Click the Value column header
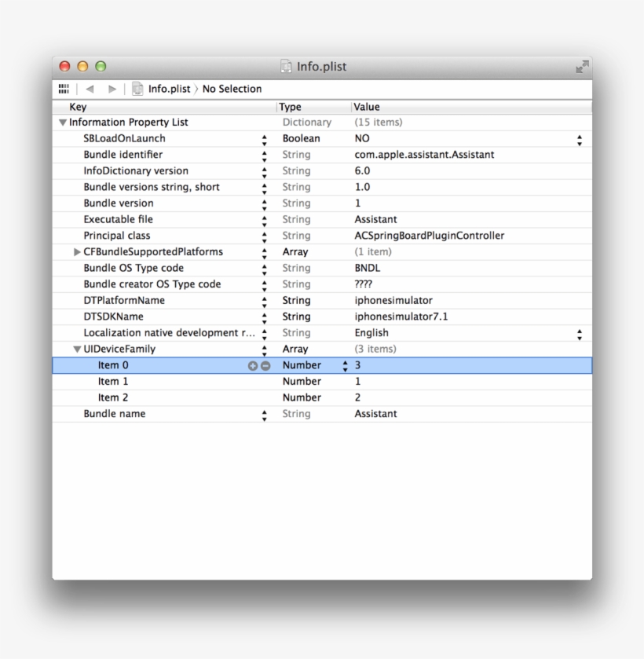 pyautogui.click(x=367, y=107)
